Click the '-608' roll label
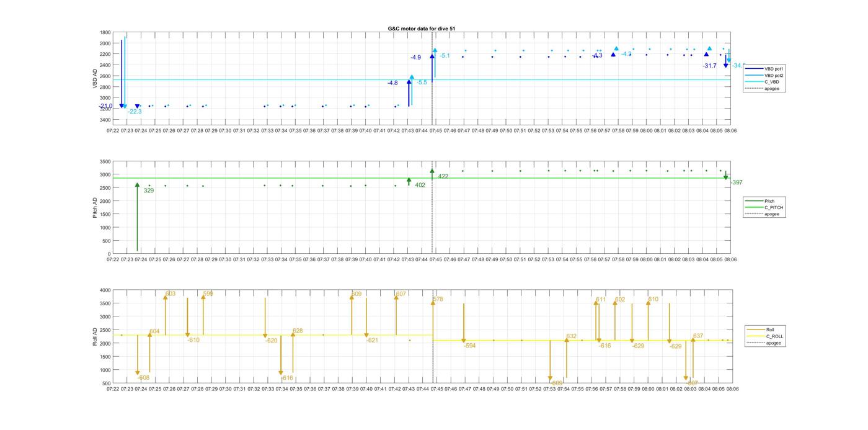 (x=143, y=378)
